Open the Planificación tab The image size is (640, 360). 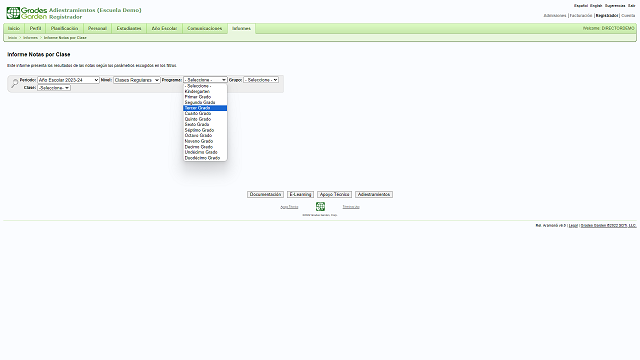pyautogui.click(x=64, y=29)
